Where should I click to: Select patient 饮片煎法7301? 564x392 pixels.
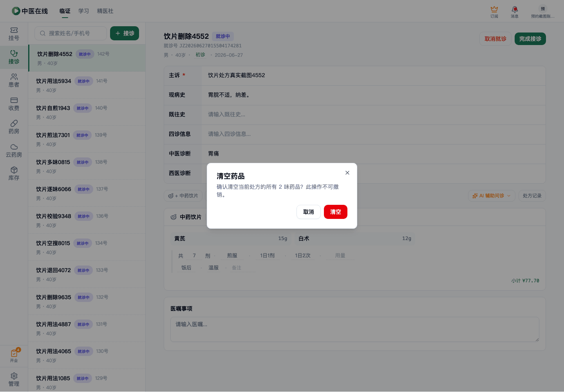pyautogui.click(x=87, y=139)
